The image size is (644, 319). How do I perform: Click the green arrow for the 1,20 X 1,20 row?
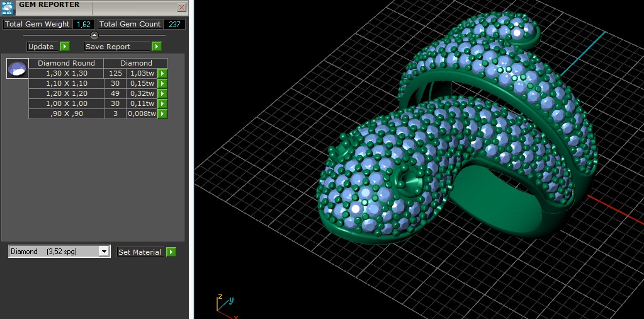[162, 93]
